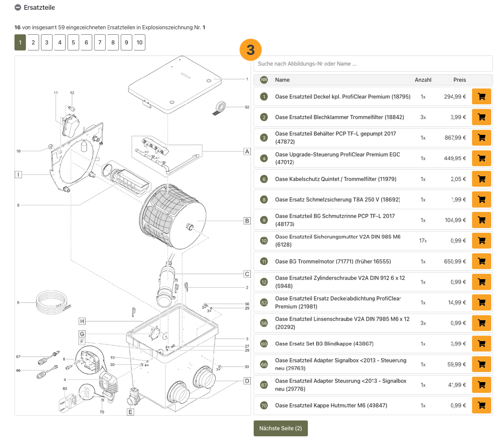Go to Nächste Seite (2)
This screenshot has height=442, width=504.
280,428
